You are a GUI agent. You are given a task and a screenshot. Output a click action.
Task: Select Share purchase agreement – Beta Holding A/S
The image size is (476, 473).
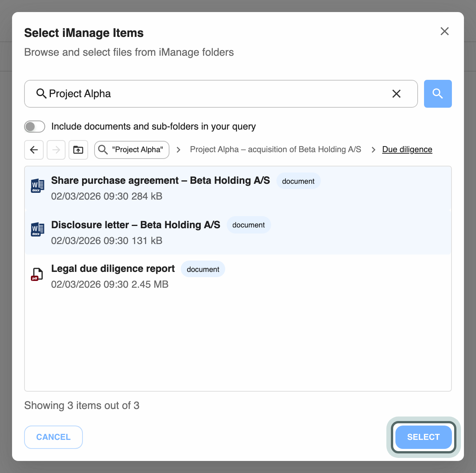(x=238, y=188)
